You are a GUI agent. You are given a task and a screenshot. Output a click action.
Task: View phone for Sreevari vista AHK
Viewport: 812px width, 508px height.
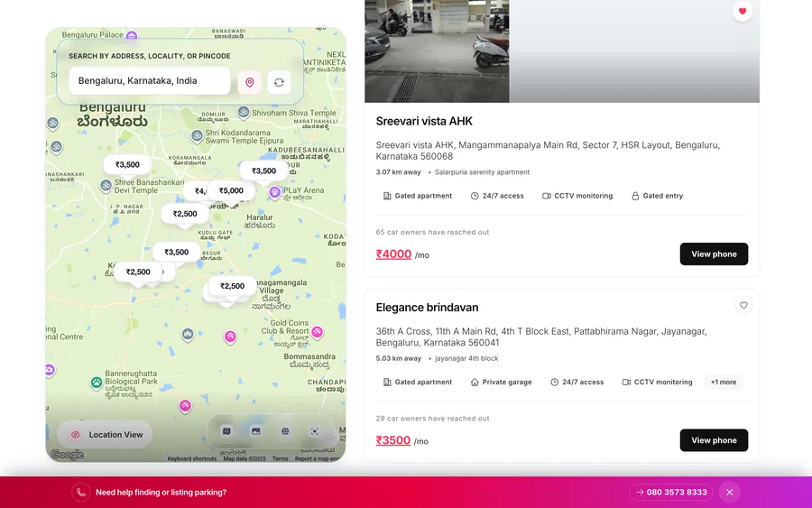(714, 254)
